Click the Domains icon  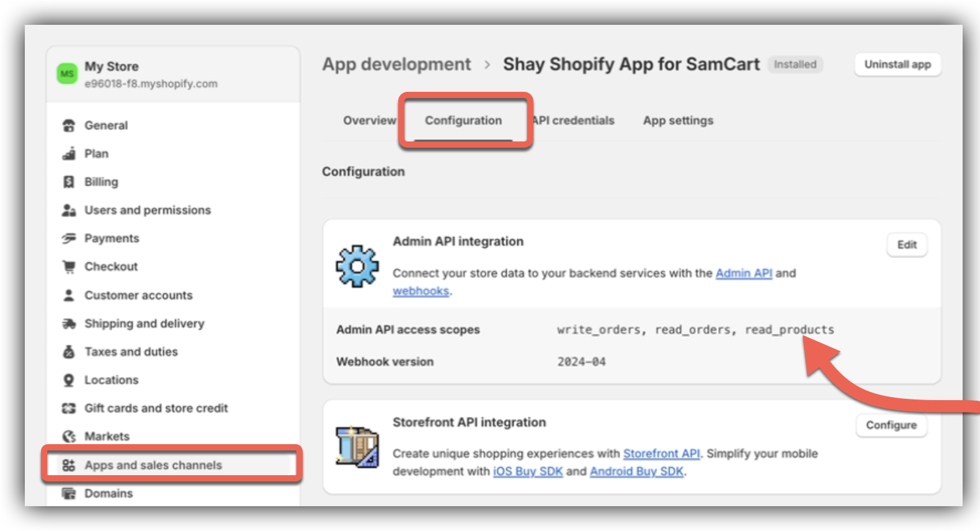point(69,493)
